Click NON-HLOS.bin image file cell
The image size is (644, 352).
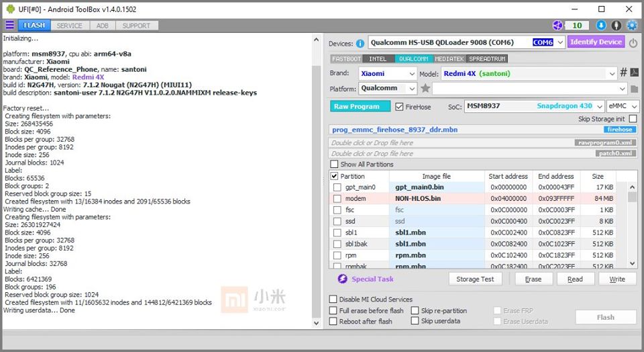(437, 199)
